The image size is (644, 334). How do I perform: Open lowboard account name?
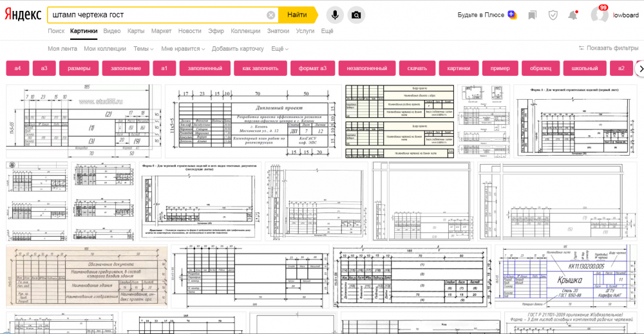coord(625,15)
